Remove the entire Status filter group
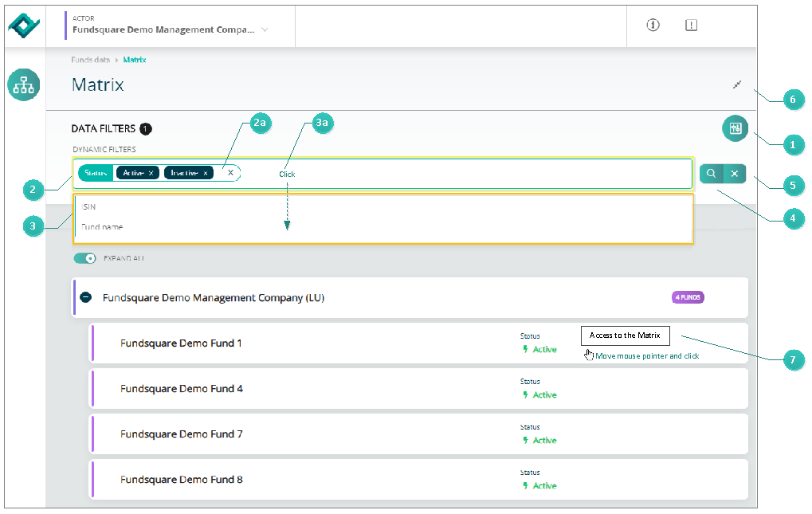Image resolution: width=812 pixels, height=514 pixels. tap(230, 173)
